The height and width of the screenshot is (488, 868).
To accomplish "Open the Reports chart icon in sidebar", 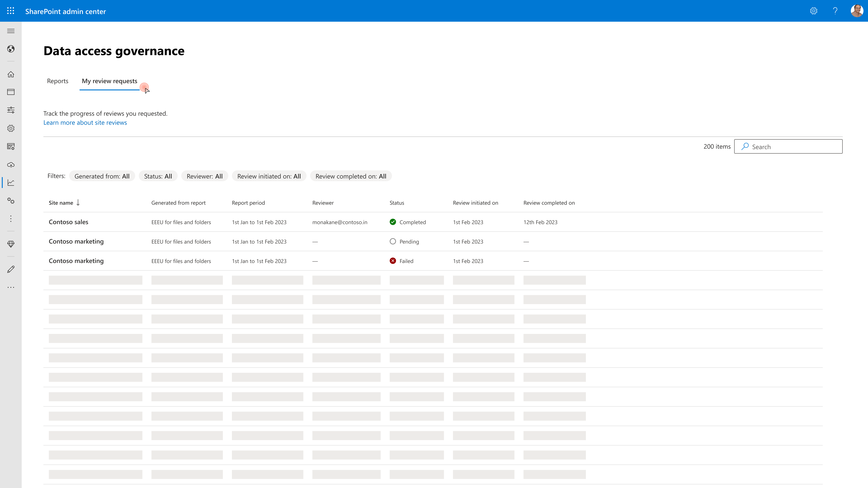I will click(11, 183).
